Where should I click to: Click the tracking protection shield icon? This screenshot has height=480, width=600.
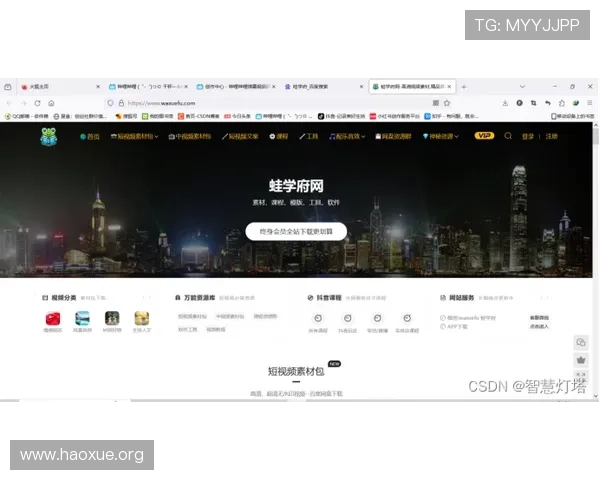(x=111, y=103)
